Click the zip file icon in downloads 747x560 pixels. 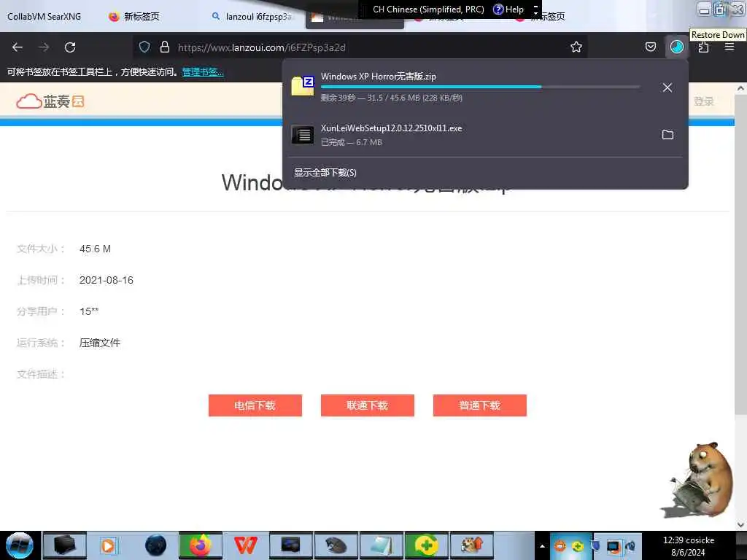303,86
